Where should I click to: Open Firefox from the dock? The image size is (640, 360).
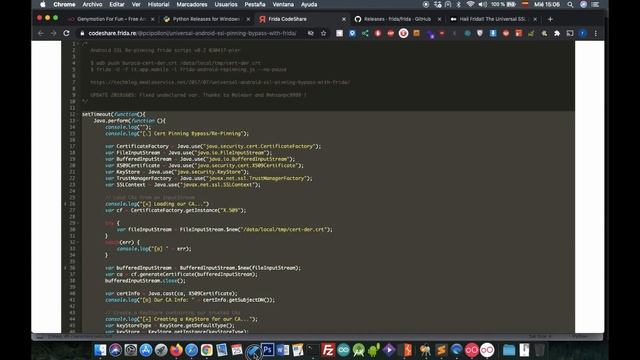pyautogui.click(x=176, y=350)
